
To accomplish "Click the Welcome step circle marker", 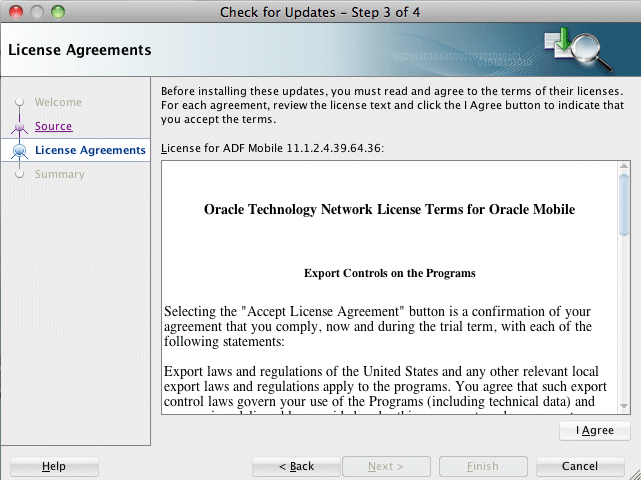I will (19, 102).
